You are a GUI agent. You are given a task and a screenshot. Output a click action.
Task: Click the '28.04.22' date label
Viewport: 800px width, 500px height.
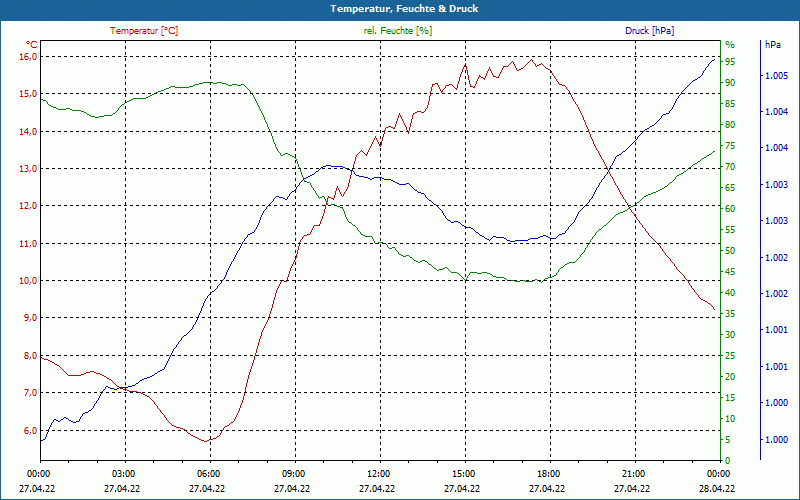[x=717, y=489]
